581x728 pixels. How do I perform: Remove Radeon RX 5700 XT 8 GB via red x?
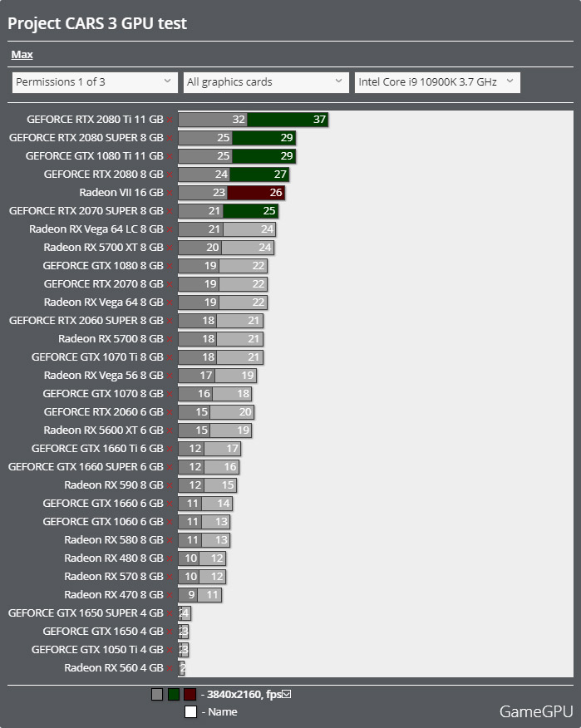(x=170, y=248)
